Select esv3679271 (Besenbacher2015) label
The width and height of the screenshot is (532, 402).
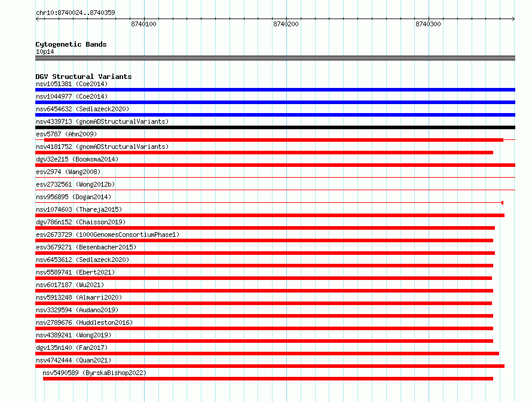coord(86,247)
